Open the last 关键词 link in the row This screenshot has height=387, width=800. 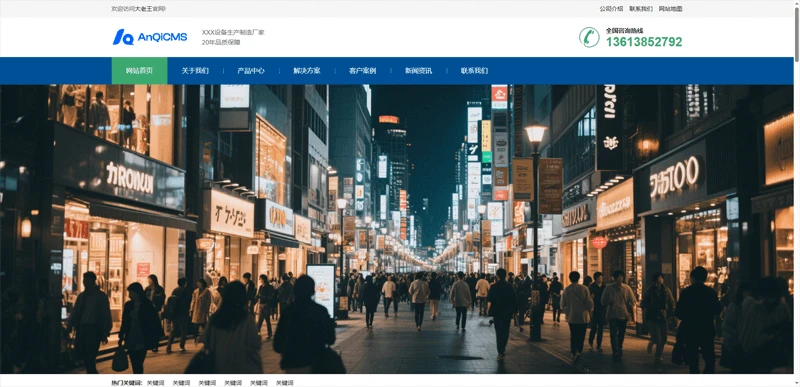coord(285,383)
